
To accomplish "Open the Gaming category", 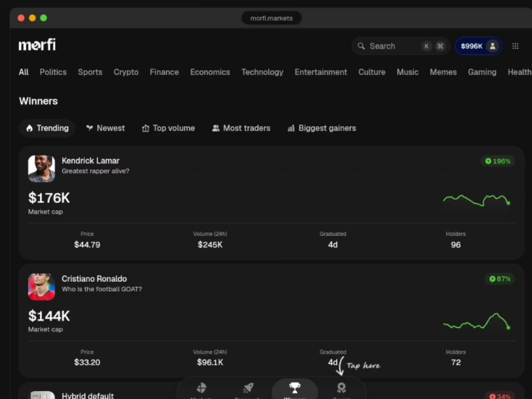I will click(482, 72).
